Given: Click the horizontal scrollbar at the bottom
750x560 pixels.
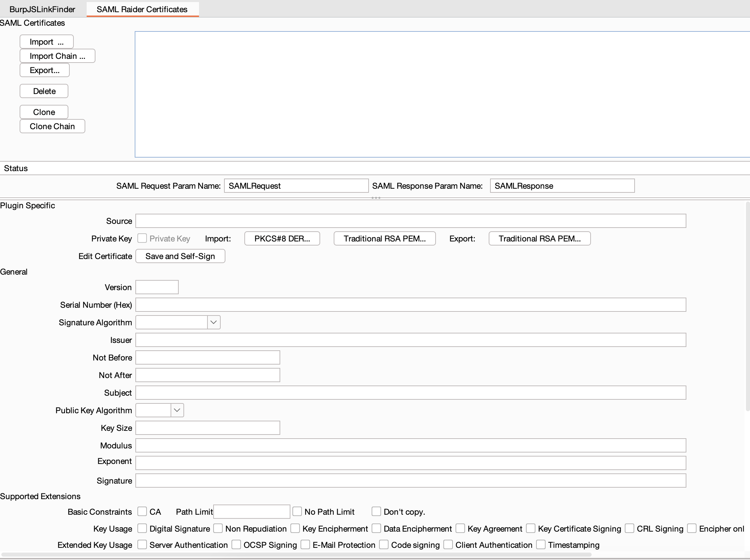Looking at the screenshot, I should coord(296,555).
